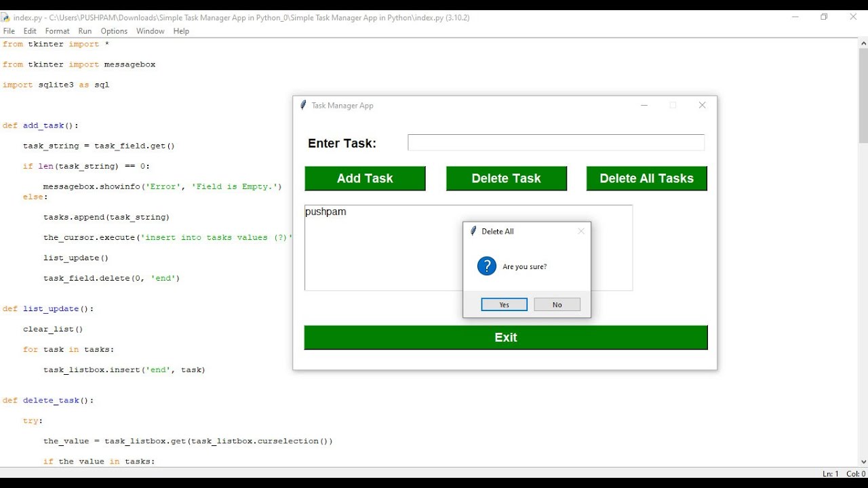Click the 'Are you sure?' message text
Viewport: 868px width, 488px height.
(x=525, y=267)
